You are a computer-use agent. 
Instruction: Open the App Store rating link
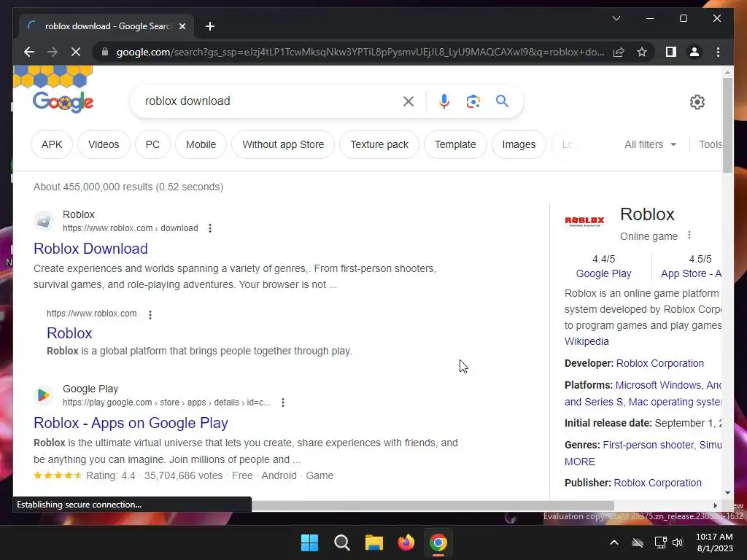(691, 273)
